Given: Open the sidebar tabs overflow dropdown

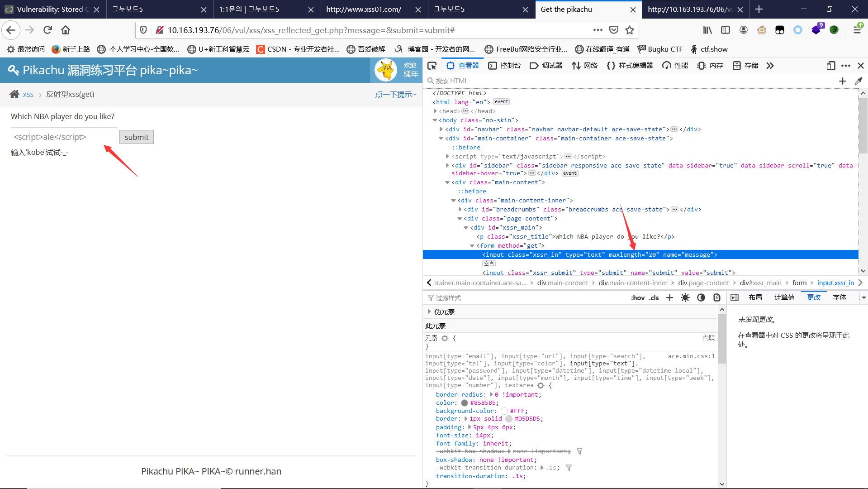Looking at the screenshot, I should (x=863, y=297).
